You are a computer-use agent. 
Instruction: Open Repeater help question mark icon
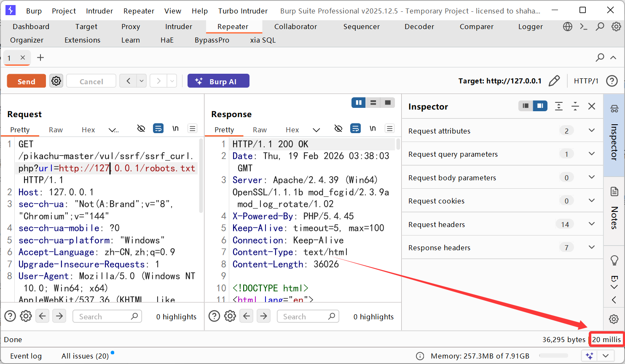tap(612, 81)
